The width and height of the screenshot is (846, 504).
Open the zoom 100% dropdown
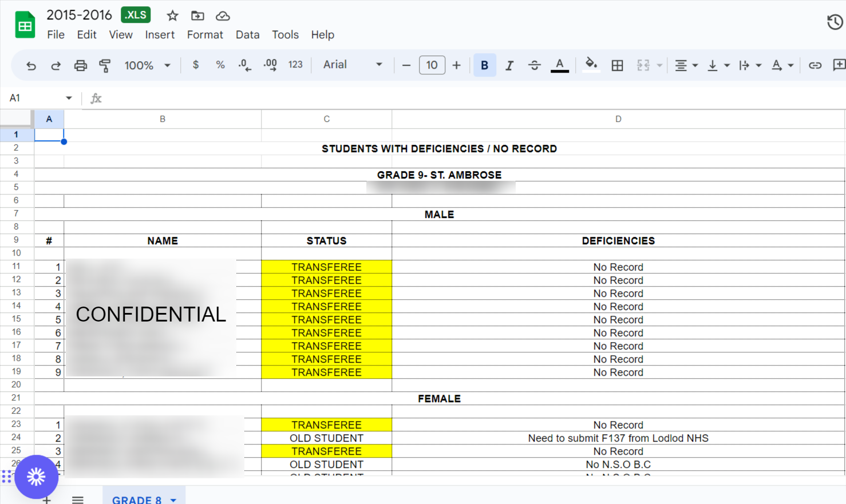click(148, 65)
